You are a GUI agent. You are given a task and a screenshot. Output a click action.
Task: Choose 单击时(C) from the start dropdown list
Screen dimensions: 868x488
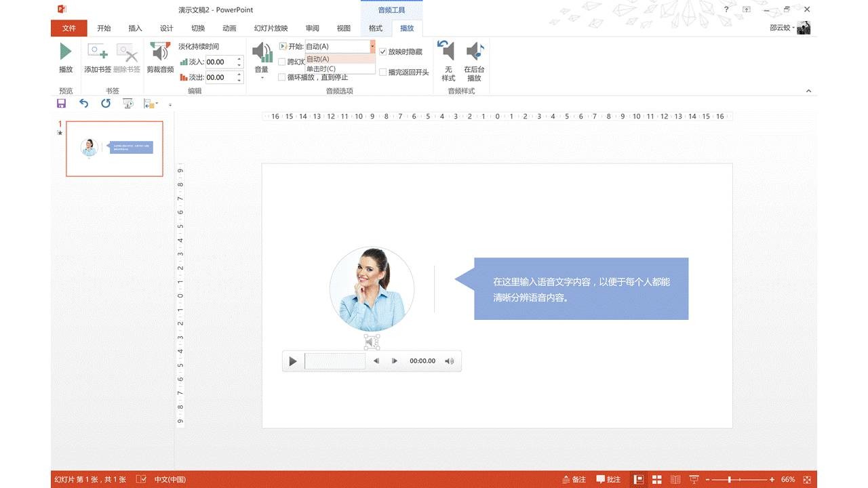point(321,68)
